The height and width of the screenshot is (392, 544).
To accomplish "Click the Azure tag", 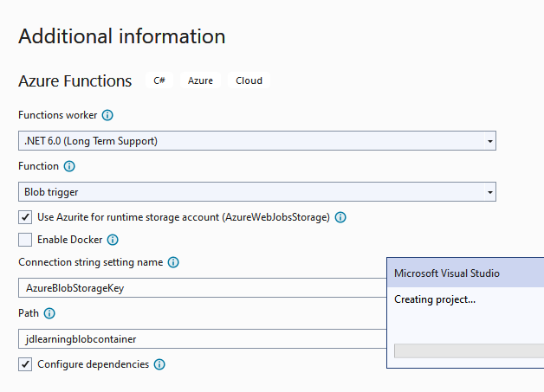I will (x=200, y=80).
